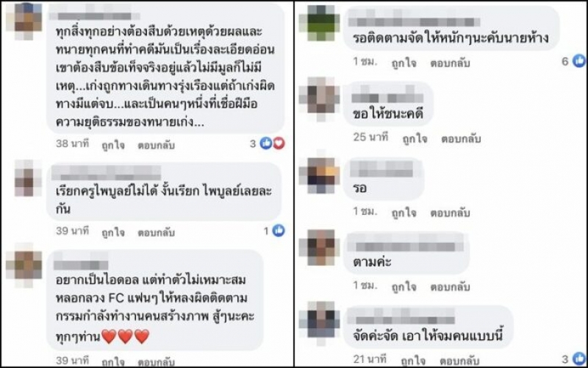Viewport: 588px width, 368px height.
Task: Click ตอบกลับ under the ตามค่ะ comment
Action: (450, 287)
